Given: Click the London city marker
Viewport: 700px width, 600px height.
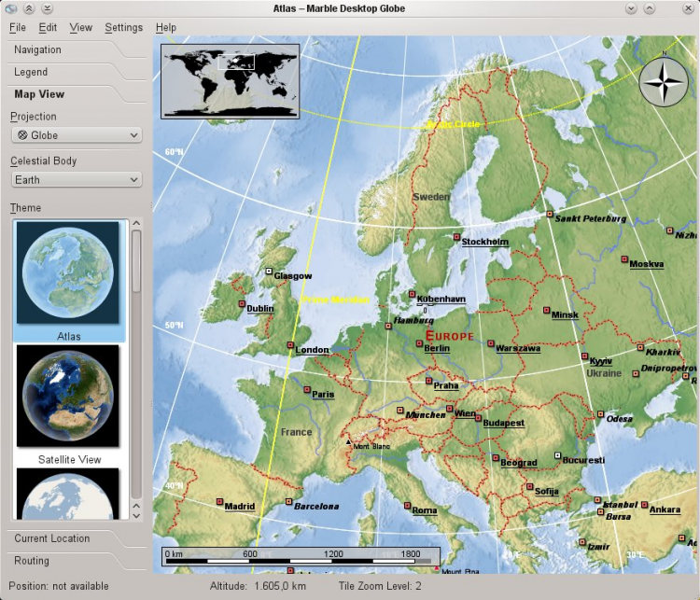Looking at the screenshot, I should click(x=290, y=345).
